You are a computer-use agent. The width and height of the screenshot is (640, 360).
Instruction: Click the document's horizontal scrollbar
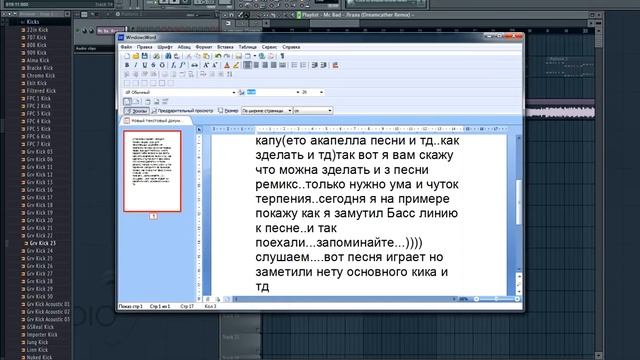point(345,299)
